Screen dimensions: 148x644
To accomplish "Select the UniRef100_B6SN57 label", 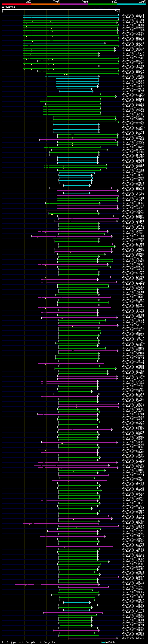I will point(133,150).
